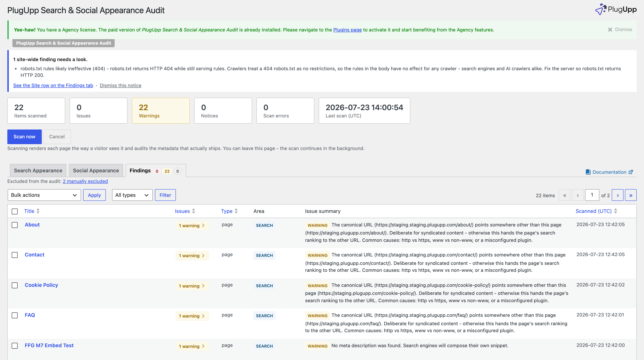644x360 pixels.
Task: Sort by Type column arrows
Action: [x=236, y=211]
